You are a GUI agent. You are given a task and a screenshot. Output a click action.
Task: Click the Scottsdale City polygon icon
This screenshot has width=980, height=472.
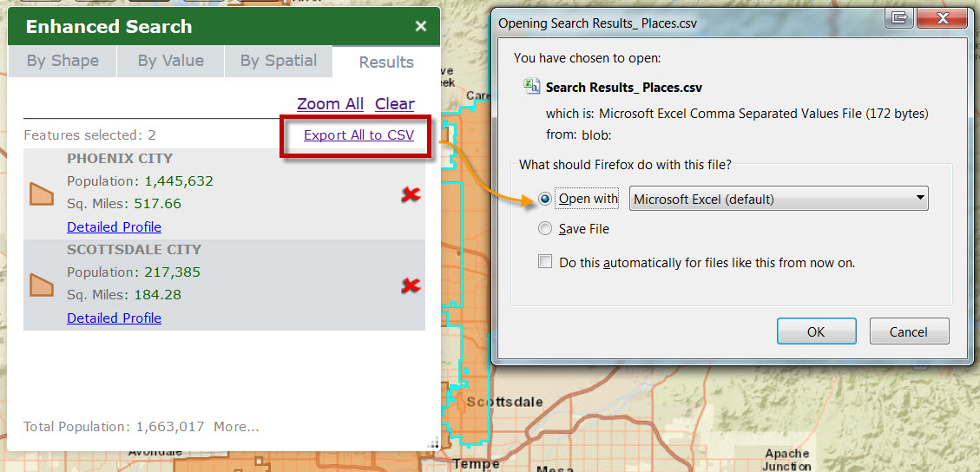tap(42, 285)
